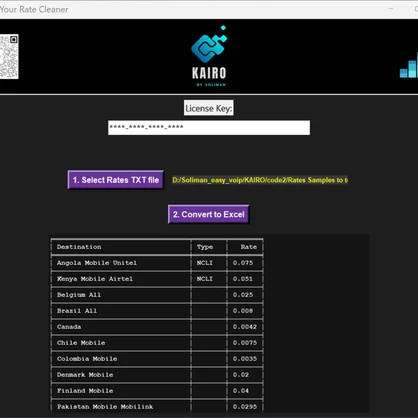This screenshot has width=418, height=418.
Task: Click the 0.0042 rate value
Action: click(x=245, y=327)
